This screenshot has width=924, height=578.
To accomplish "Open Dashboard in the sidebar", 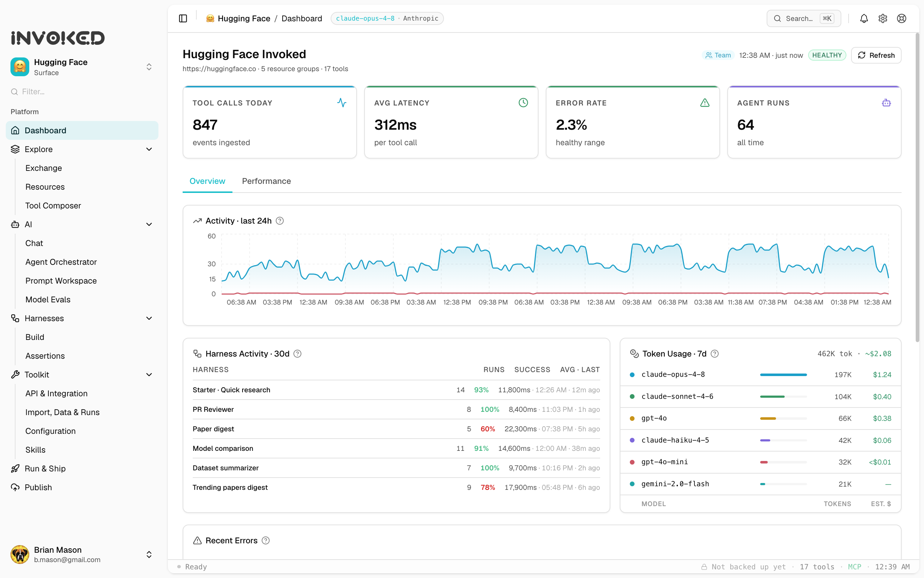I will click(x=82, y=130).
